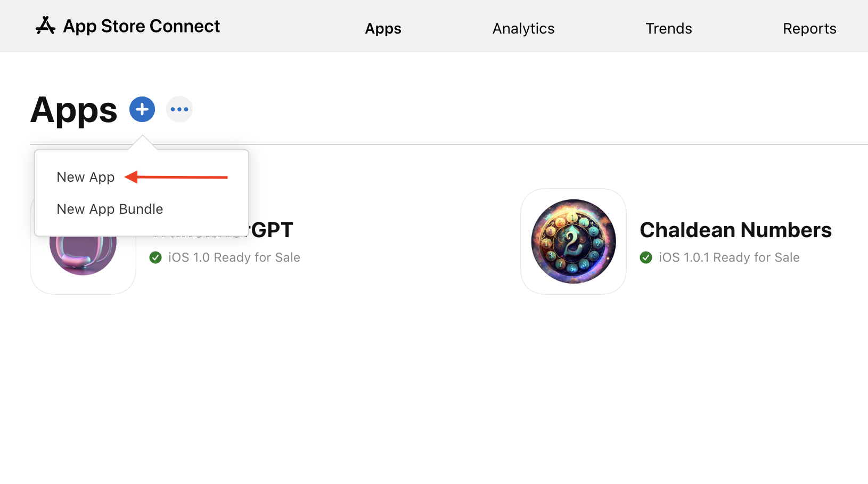
Task: Choose New App Bundle from the menu
Action: point(110,209)
